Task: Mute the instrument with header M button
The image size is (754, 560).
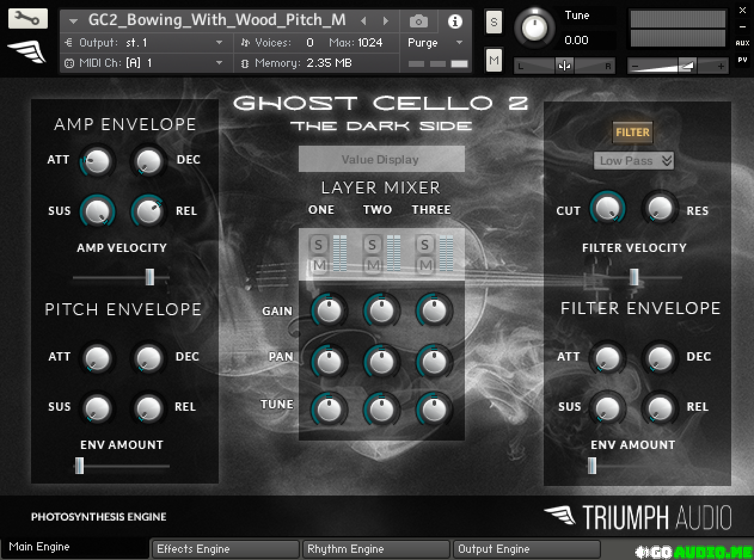Action: (x=494, y=60)
